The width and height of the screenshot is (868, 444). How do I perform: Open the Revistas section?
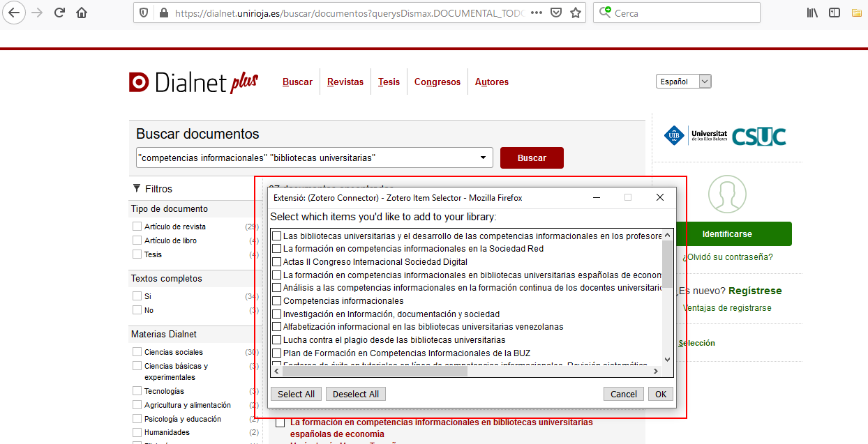pyautogui.click(x=345, y=82)
